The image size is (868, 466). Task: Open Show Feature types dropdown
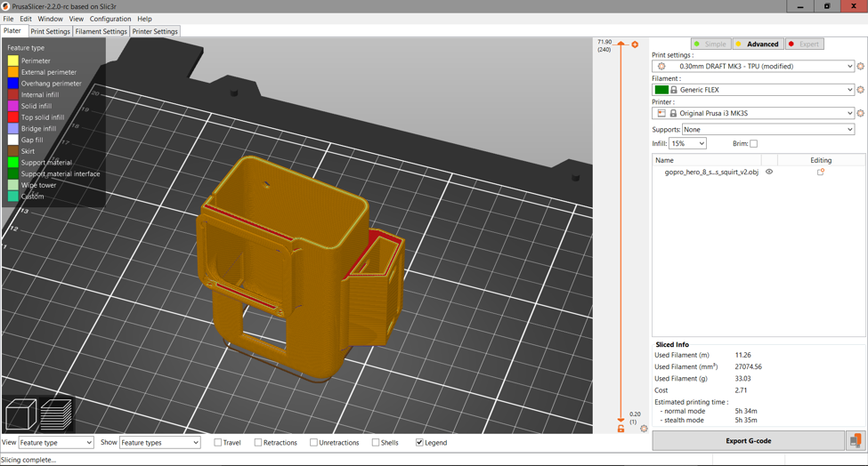159,442
